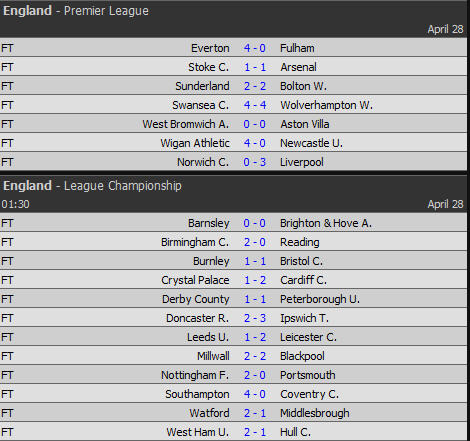The width and height of the screenshot is (470, 441).
Task: Click the Nottingham F. team name
Action: coord(195,375)
